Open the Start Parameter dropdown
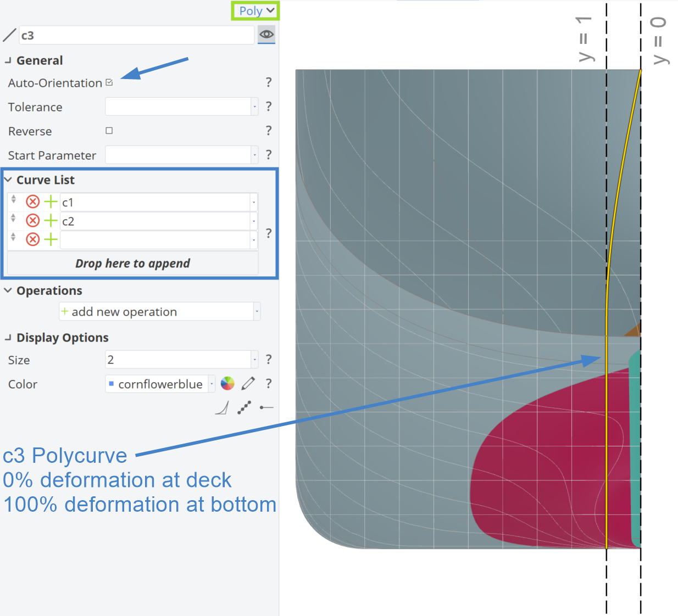 (x=254, y=155)
